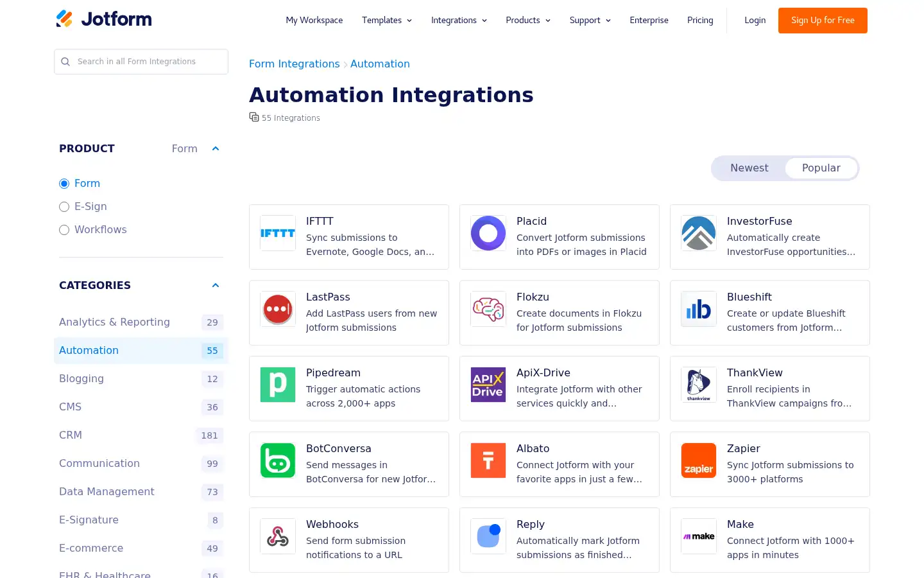Image resolution: width=924 pixels, height=578 pixels.
Task: Open the Make logo icon
Action: pyautogui.click(x=699, y=536)
